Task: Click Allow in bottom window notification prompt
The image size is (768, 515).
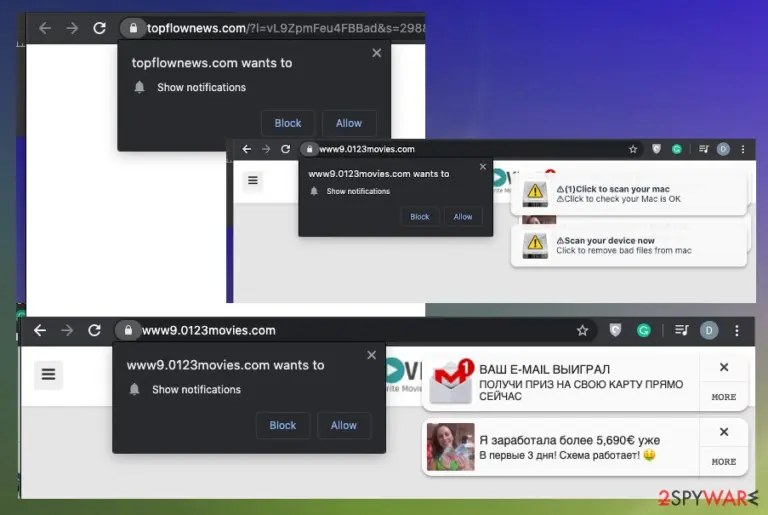Action: 344,425
